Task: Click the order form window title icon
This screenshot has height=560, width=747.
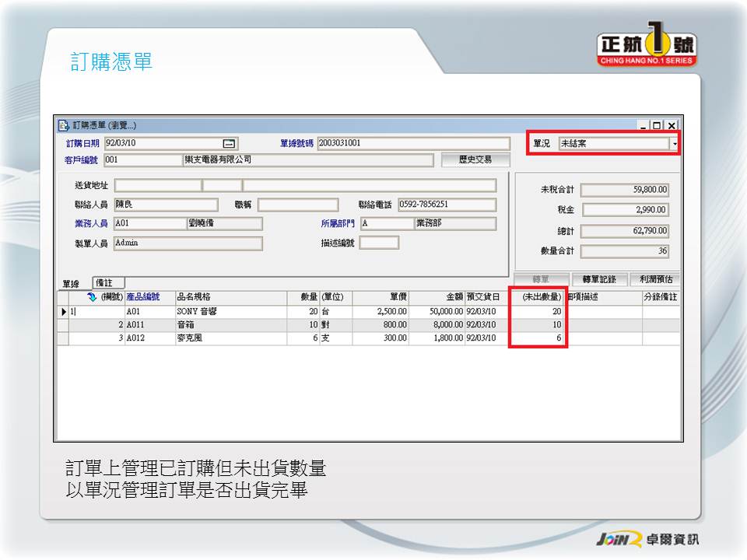Action: pyautogui.click(x=64, y=125)
